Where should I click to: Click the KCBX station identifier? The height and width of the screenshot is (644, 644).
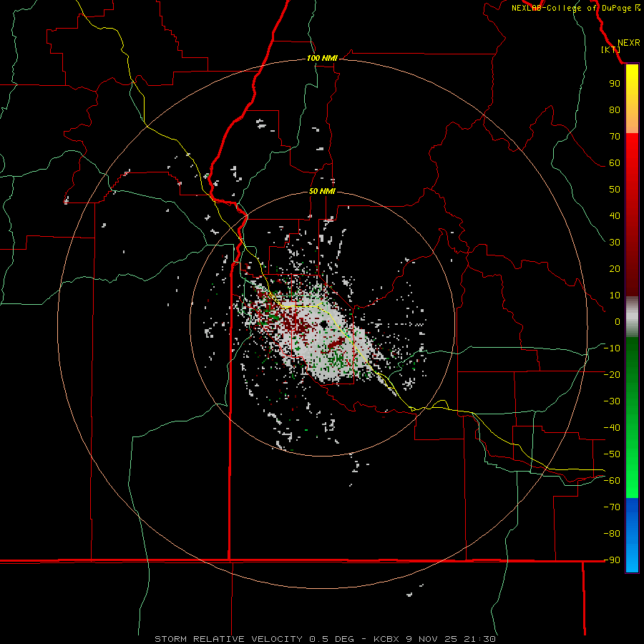pos(386,639)
